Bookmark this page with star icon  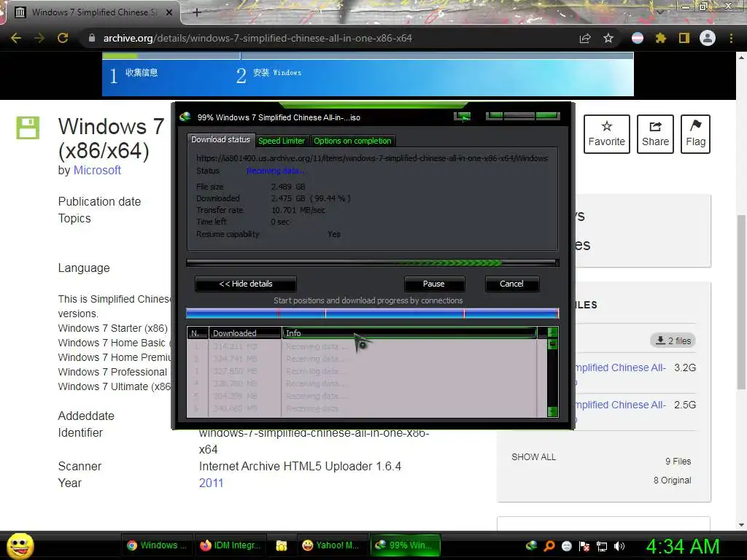point(608,38)
